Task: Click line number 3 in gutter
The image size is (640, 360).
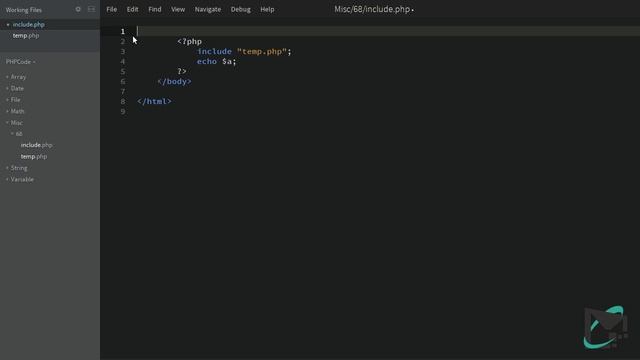Action: click(122, 51)
